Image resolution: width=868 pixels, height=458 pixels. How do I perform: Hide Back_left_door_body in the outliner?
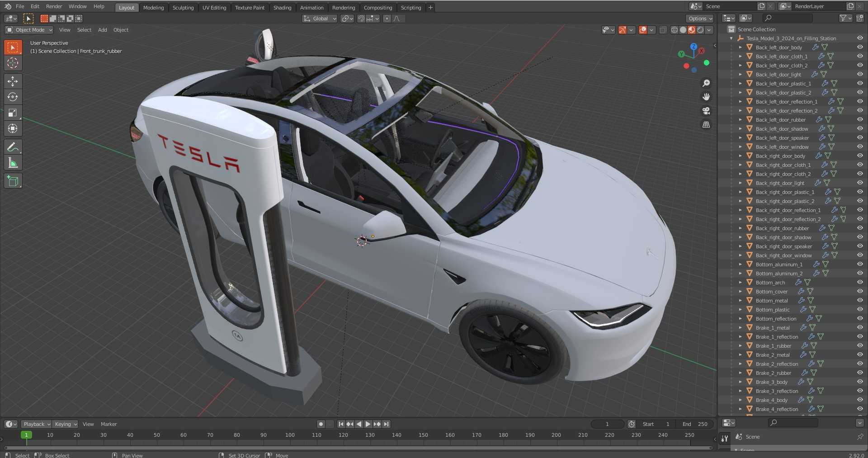pos(860,47)
